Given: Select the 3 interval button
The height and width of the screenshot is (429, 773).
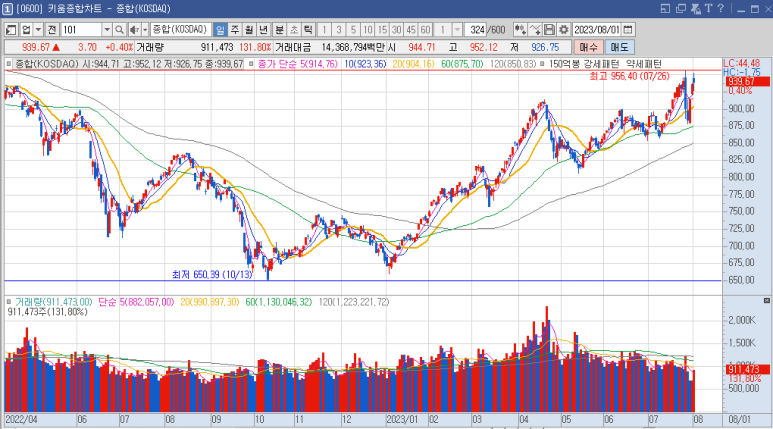Looking at the screenshot, I should 339,30.
